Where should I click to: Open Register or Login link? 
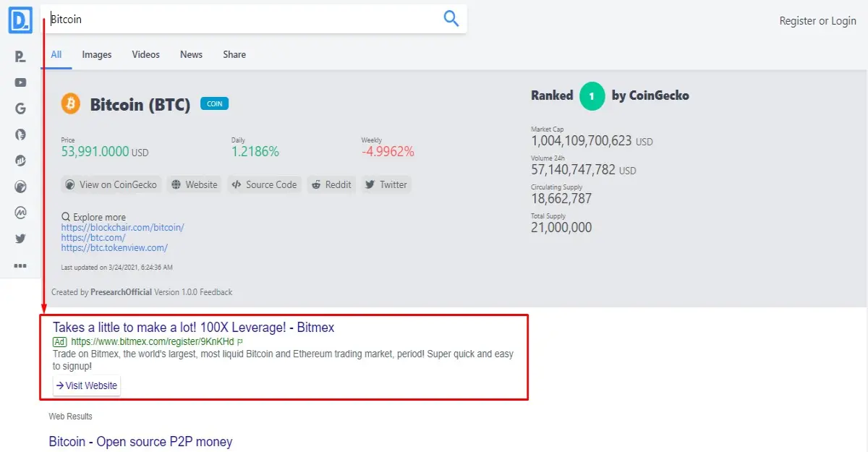(x=817, y=21)
